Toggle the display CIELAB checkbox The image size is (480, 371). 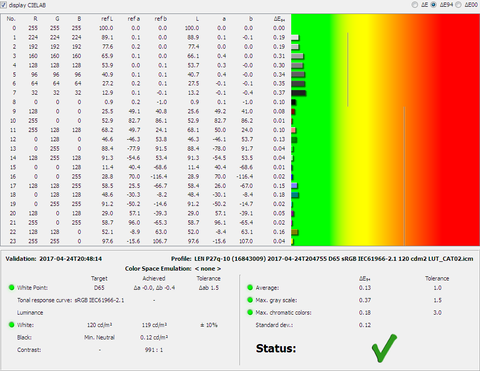click(x=4, y=5)
